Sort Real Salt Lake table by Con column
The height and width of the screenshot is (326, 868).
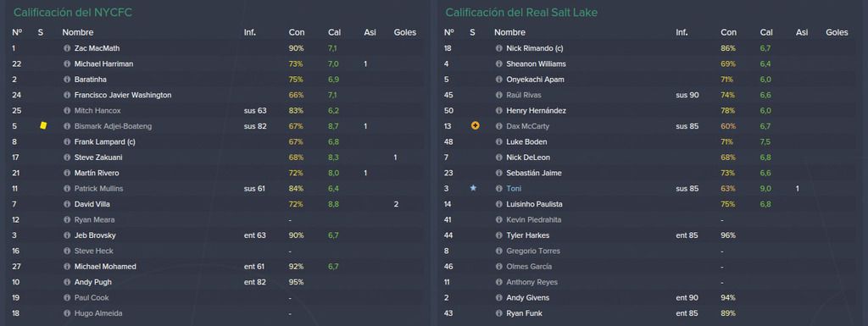pyautogui.click(x=728, y=32)
